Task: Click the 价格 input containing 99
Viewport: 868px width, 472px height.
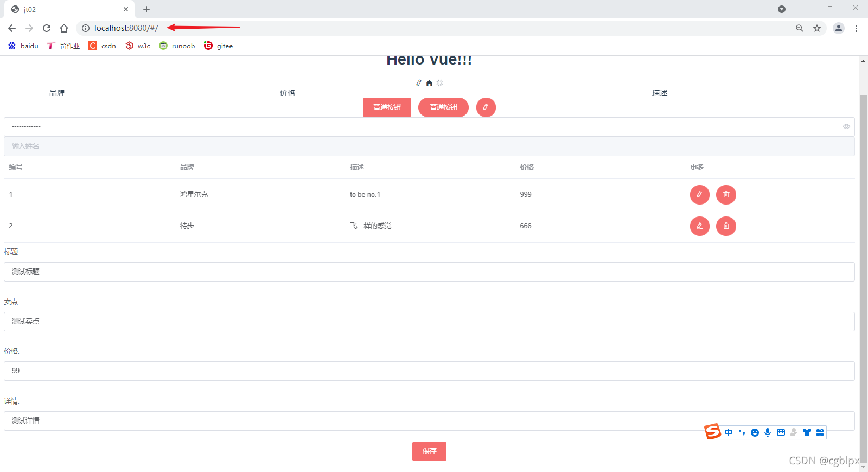Action: pyautogui.click(x=429, y=371)
